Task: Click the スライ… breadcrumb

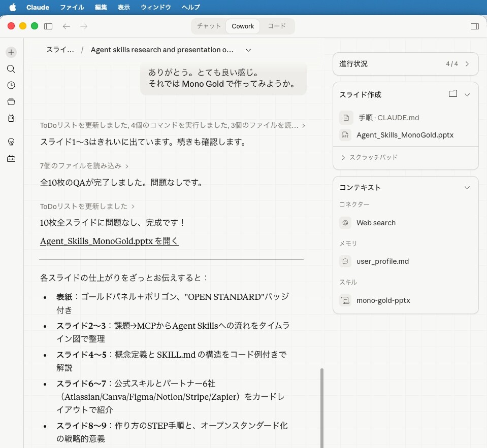Action: pyautogui.click(x=60, y=50)
